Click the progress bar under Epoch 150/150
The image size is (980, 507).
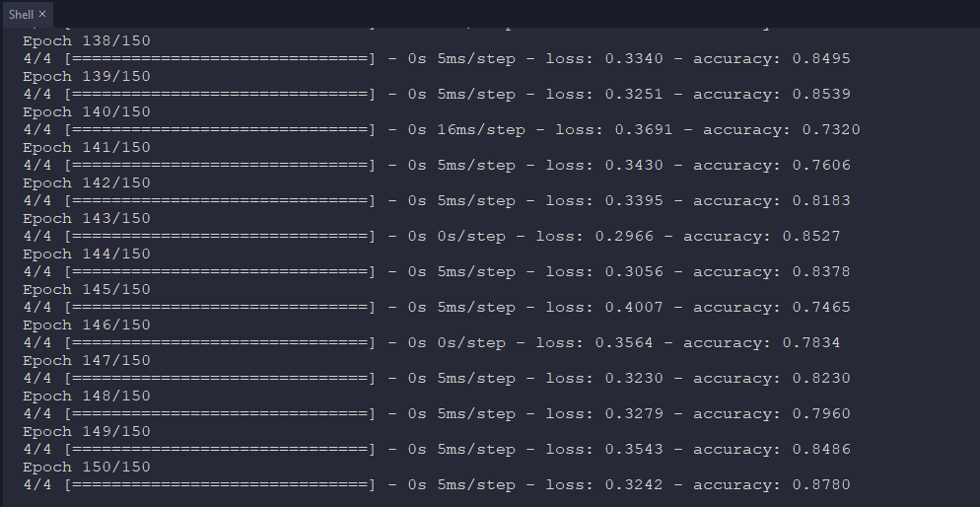coord(220,485)
